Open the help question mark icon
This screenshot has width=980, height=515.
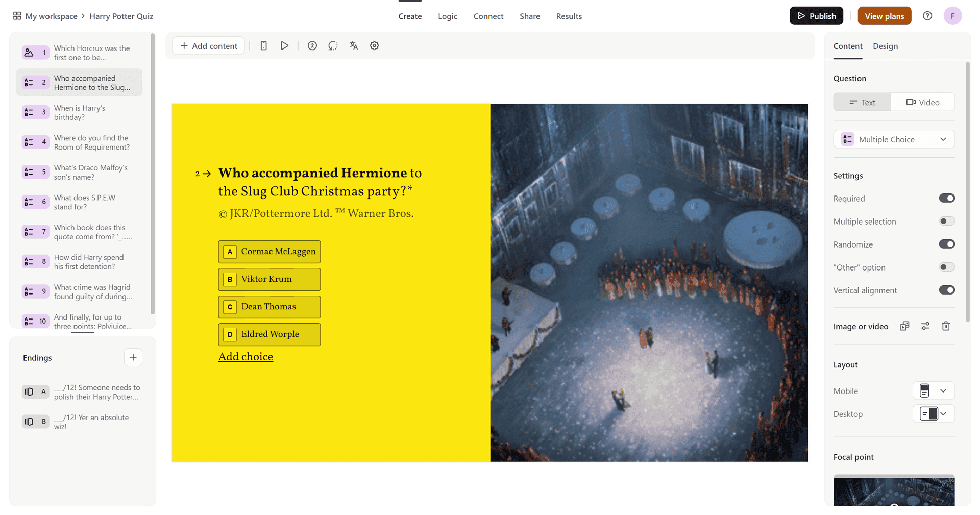[x=927, y=16]
